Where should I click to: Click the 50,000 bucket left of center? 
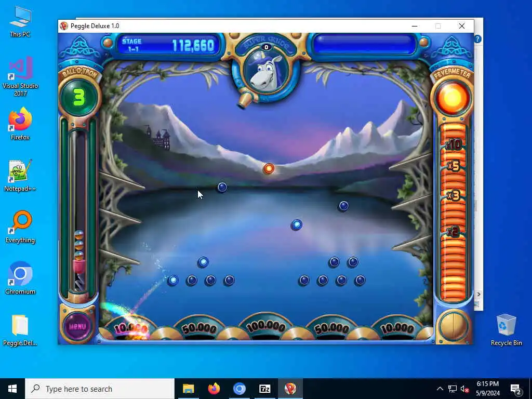coord(199,328)
